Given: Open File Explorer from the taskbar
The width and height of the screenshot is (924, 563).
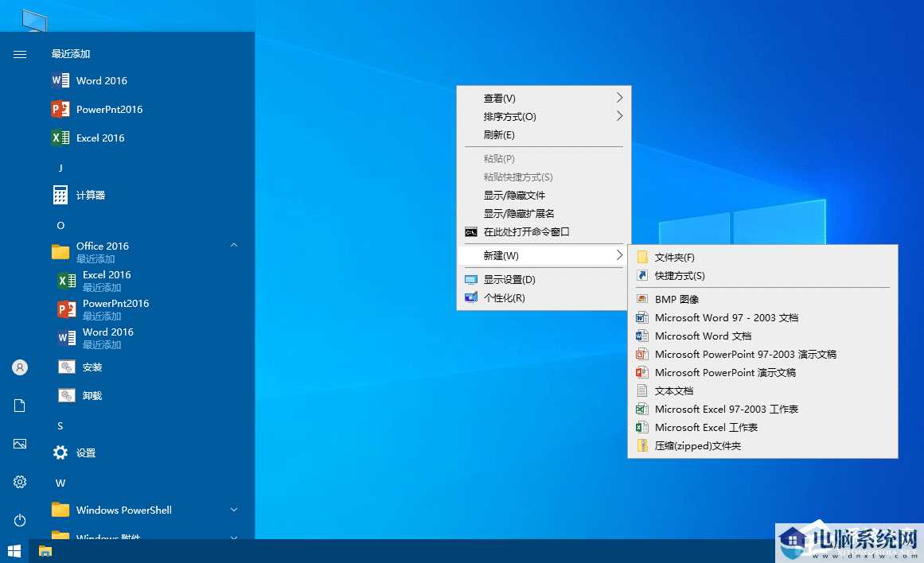Looking at the screenshot, I should [45, 551].
